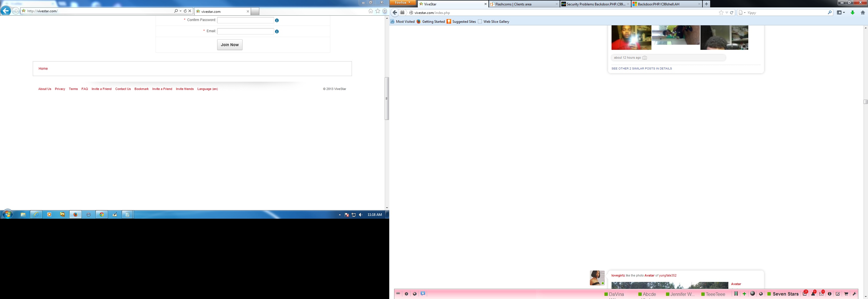Click the IE vertical scrollbar thumb
Viewport: 868px width, 299px height.
click(387, 99)
